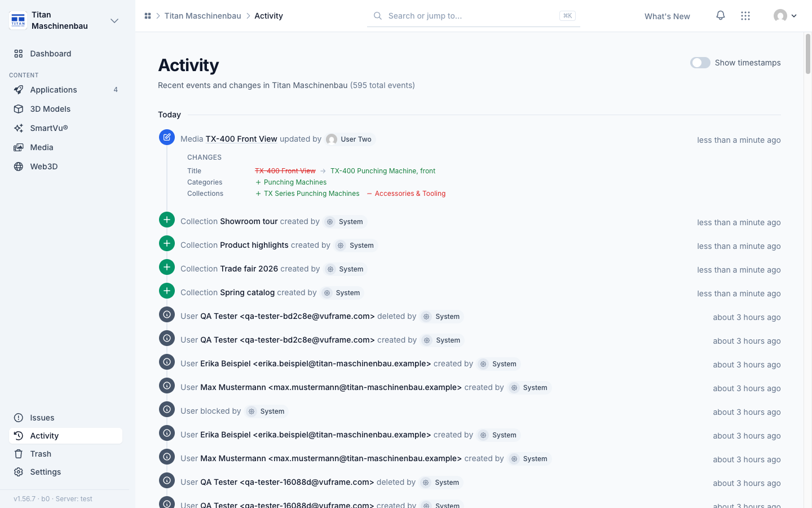Click the Applications count badge 4
The image size is (812, 508).
pyautogui.click(x=116, y=90)
